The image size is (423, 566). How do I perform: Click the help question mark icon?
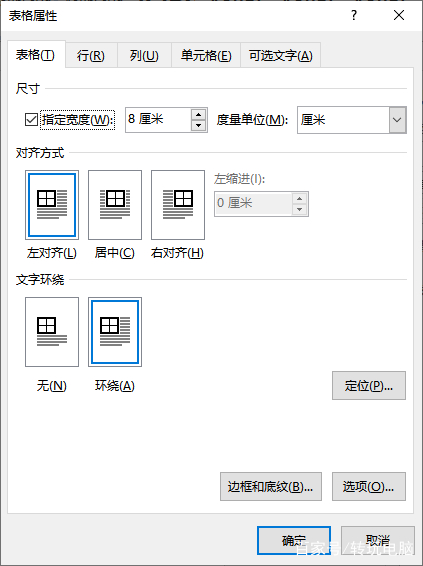point(354,16)
